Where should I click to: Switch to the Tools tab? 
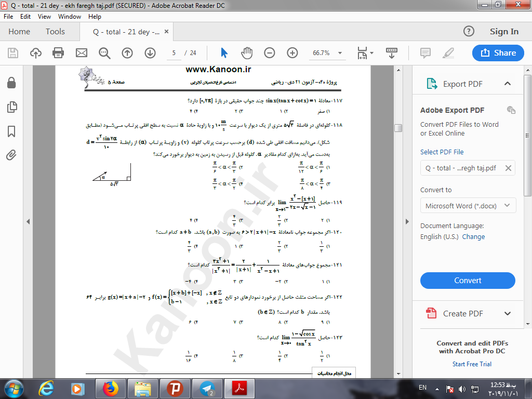pos(55,32)
